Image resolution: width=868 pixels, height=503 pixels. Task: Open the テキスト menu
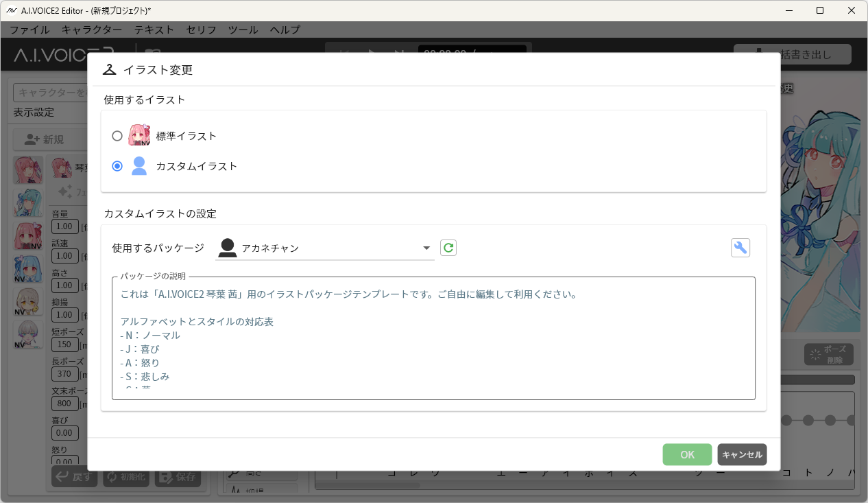point(154,30)
